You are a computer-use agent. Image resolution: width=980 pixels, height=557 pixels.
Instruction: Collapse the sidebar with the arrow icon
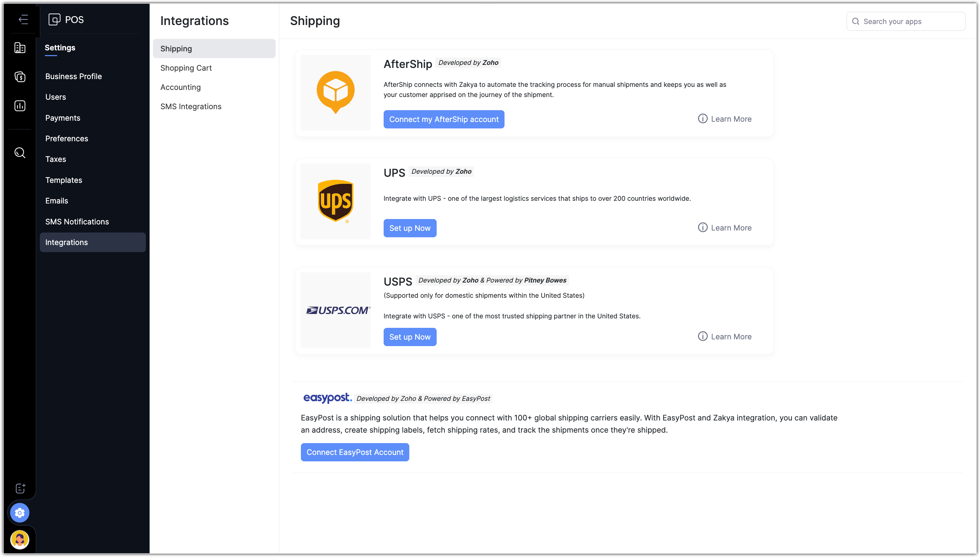point(23,20)
